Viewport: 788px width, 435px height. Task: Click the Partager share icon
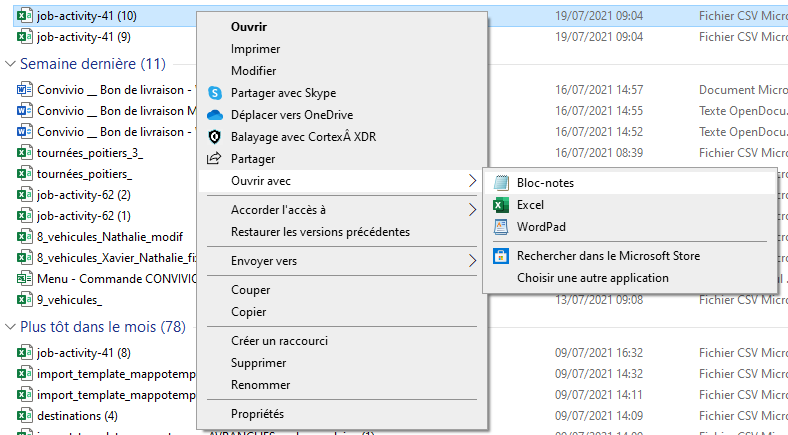click(213, 159)
